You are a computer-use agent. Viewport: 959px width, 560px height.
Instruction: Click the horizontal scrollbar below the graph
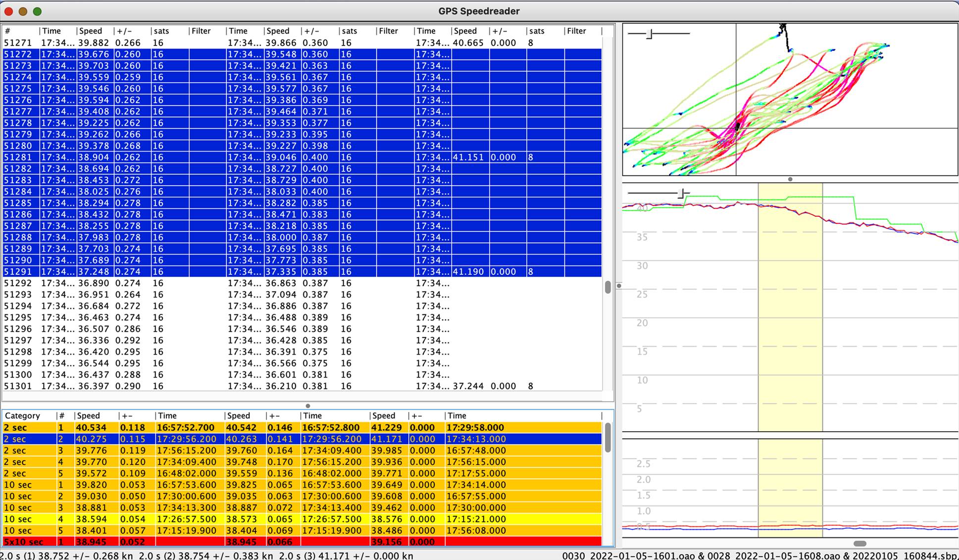(x=861, y=543)
